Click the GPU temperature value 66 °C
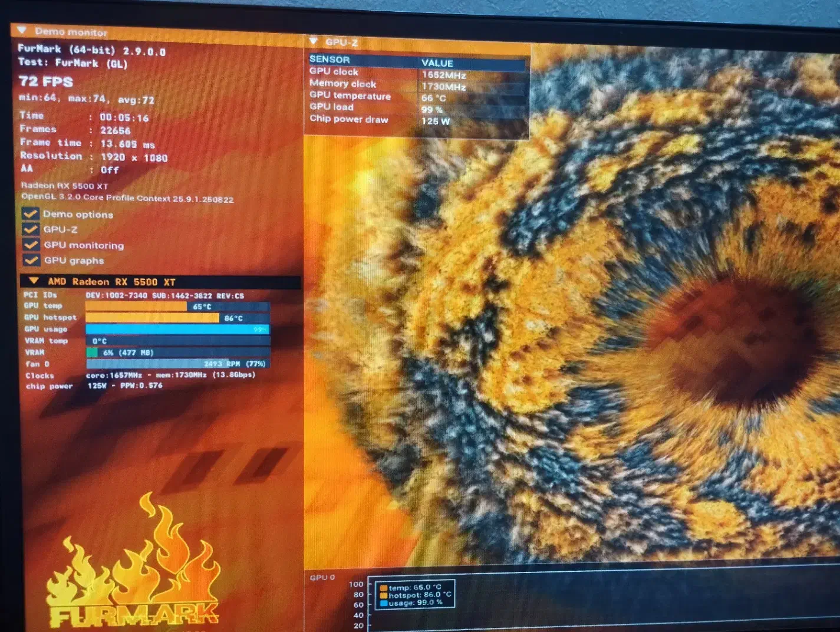 (433, 98)
